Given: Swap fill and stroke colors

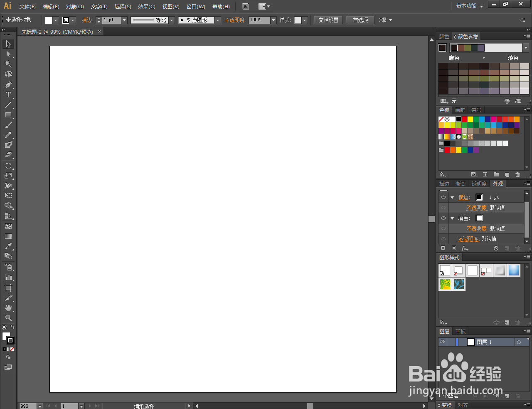Looking at the screenshot, I should pyautogui.click(x=12, y=327).
